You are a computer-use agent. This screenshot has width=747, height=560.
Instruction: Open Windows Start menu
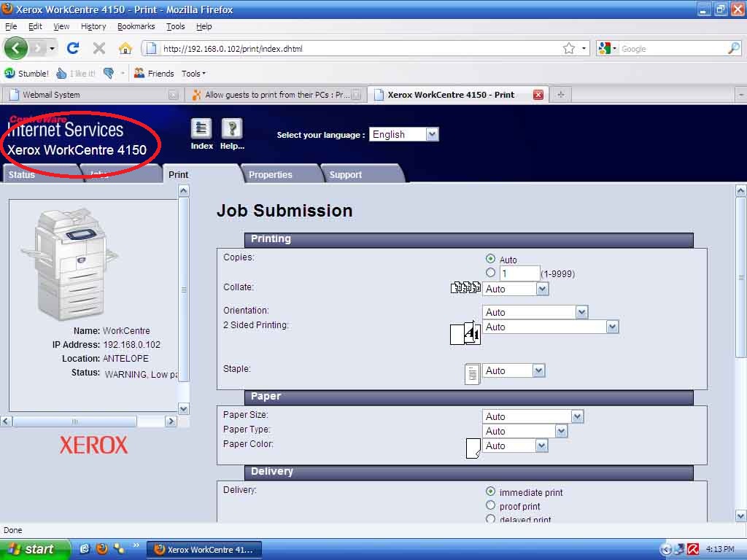coord(35,549)
